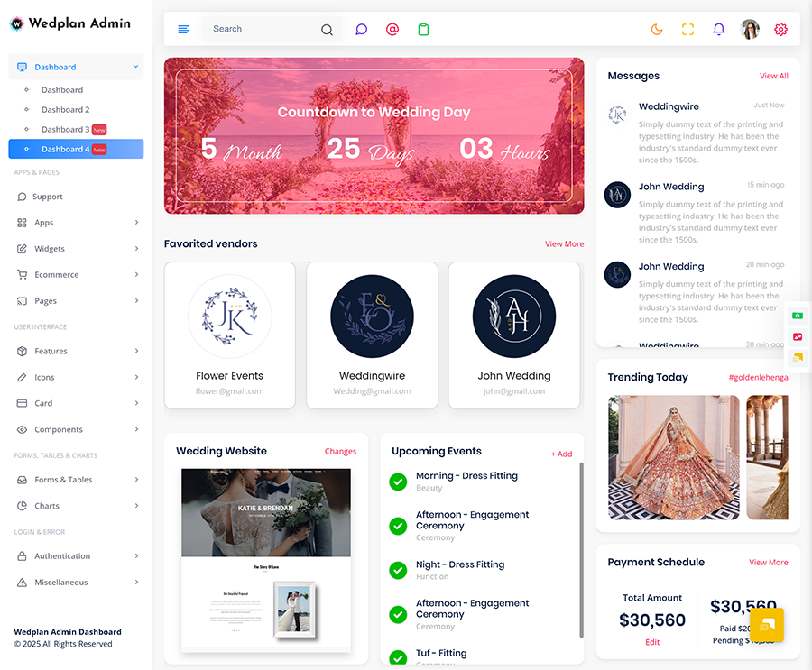Screen dimensions: 812x670
Task: Collapse the Dashboard menu group
Action: pos(76,67)
